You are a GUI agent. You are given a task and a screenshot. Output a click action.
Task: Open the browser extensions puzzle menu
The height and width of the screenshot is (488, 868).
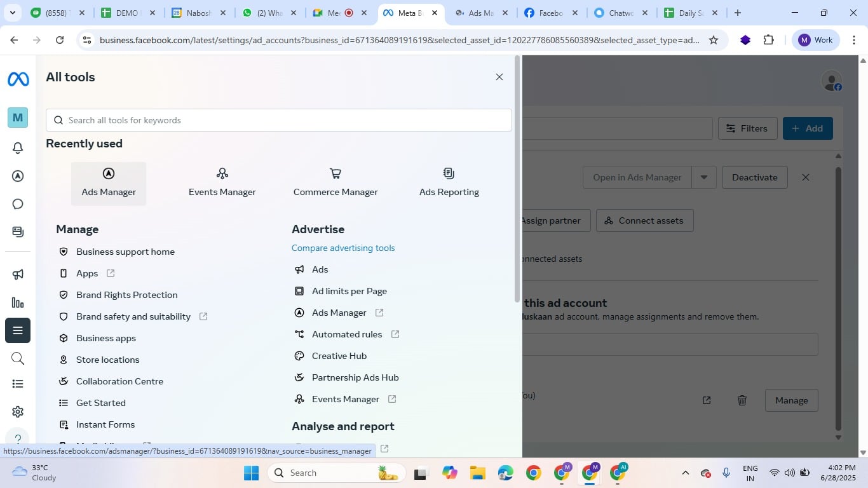pos(768,39)
